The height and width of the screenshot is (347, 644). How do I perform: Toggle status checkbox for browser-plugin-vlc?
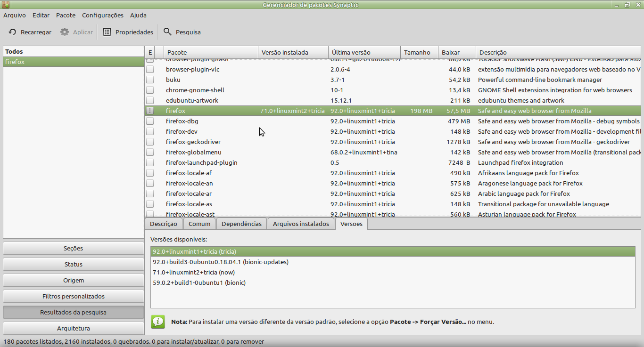tap(150, 69)
